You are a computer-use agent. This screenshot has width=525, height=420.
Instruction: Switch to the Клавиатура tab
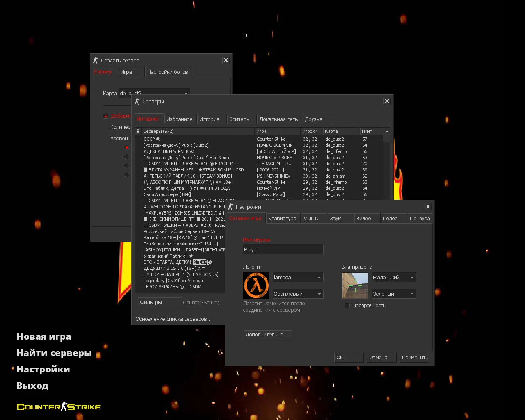[x=282, y=219]
